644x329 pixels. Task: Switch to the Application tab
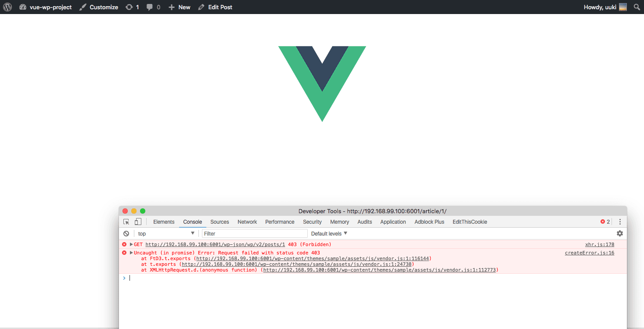[x=393, y=222]
